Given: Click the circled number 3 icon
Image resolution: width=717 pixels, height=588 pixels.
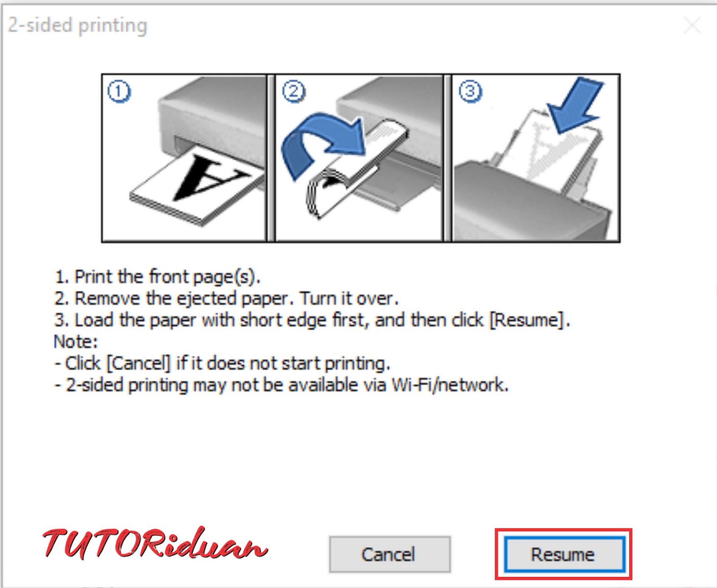Looking at the screenshot, I should 470,92.
